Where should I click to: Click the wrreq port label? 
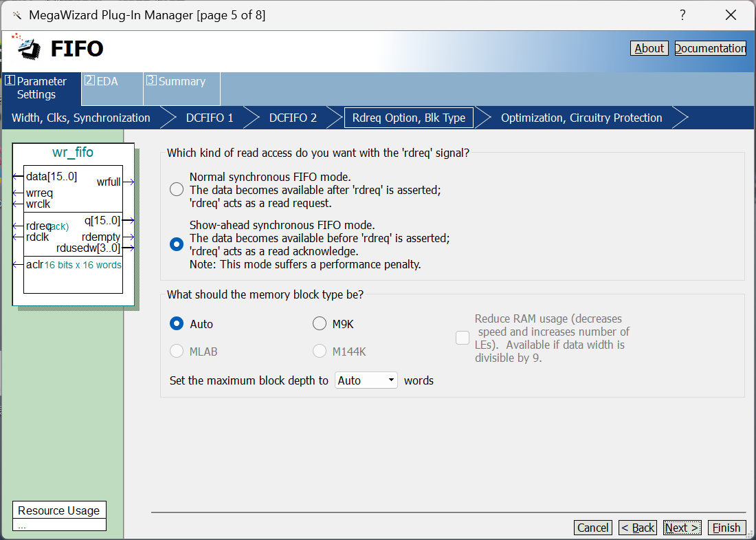coord(40,193)
